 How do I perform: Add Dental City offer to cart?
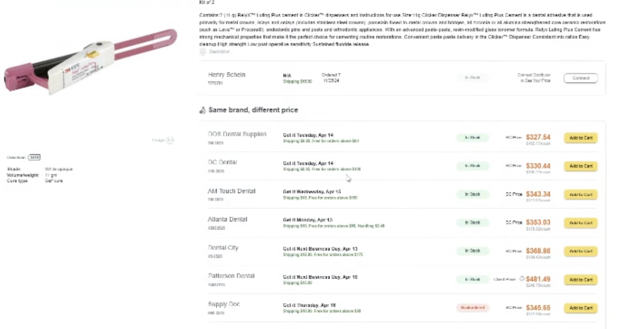(580, 251)
